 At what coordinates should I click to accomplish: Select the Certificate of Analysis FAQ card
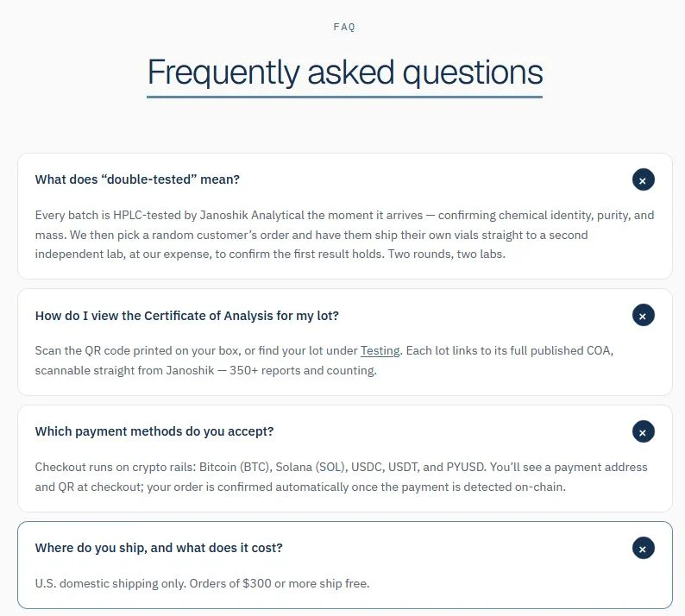pyautogui.click(x=345, y=342)
